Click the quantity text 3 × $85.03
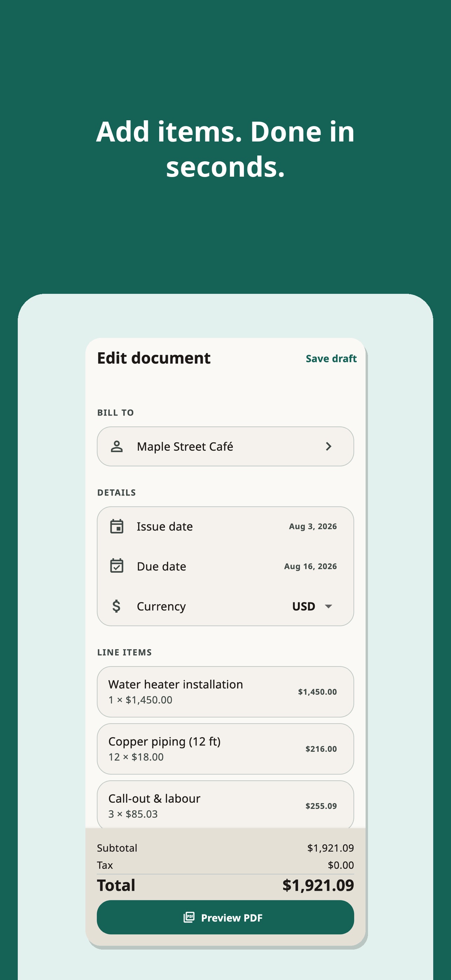The height and width of the screenshot is (980, 451). (x=133, y=814)
